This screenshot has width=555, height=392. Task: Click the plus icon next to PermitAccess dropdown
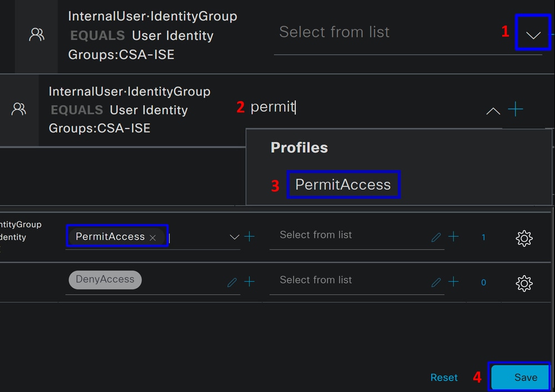coord(249,237)
